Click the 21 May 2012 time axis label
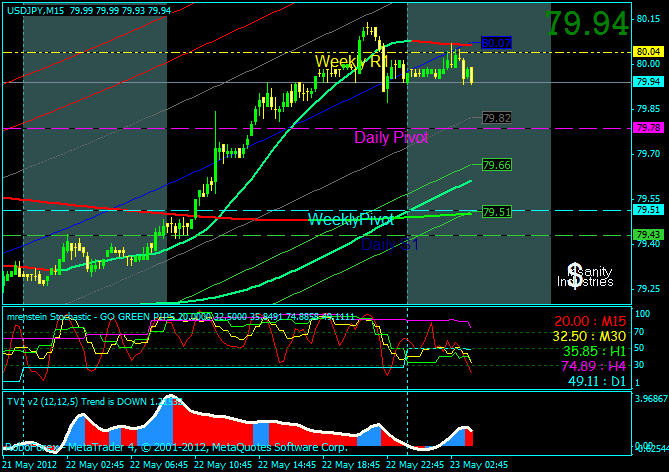The width and height of the screenshot is (669, 472). 30,465
